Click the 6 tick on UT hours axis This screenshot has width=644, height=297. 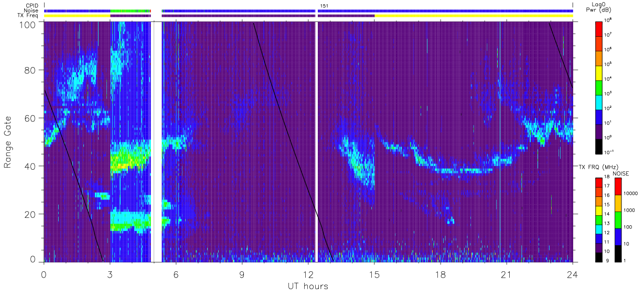[x=176, y=274]
